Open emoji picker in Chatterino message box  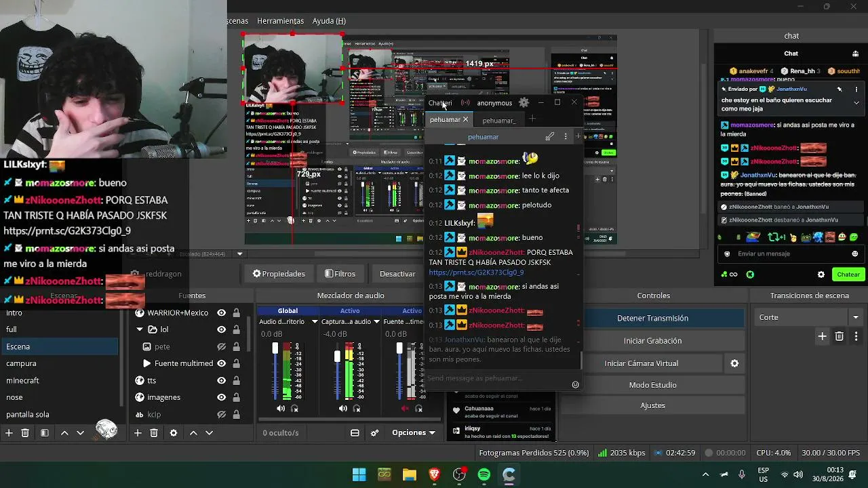coord(576,384)
